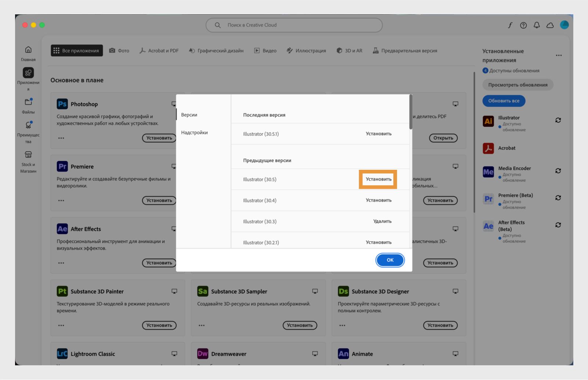Open the Home icon in sidebar
The image size is (588, 380).
[28, 50]
